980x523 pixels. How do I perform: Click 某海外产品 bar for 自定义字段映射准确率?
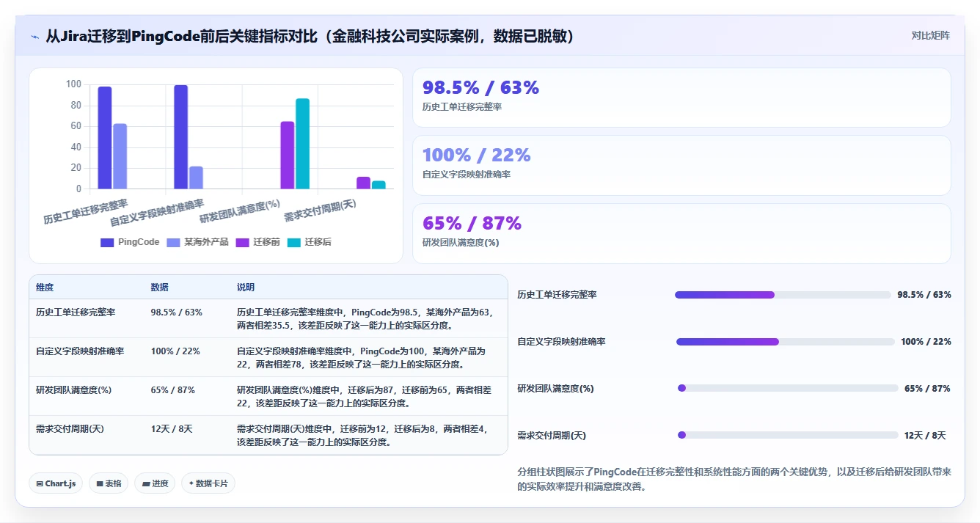tap(196, 178)
